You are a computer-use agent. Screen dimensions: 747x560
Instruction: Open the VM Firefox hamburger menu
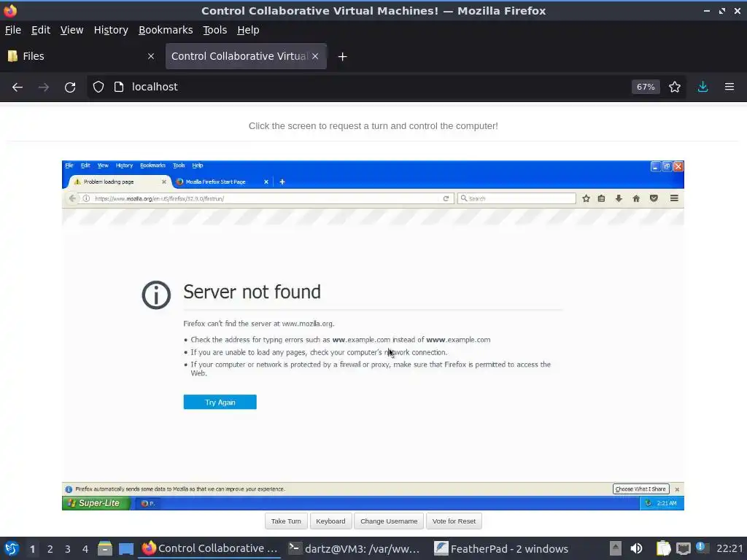[x=674, y=198]
